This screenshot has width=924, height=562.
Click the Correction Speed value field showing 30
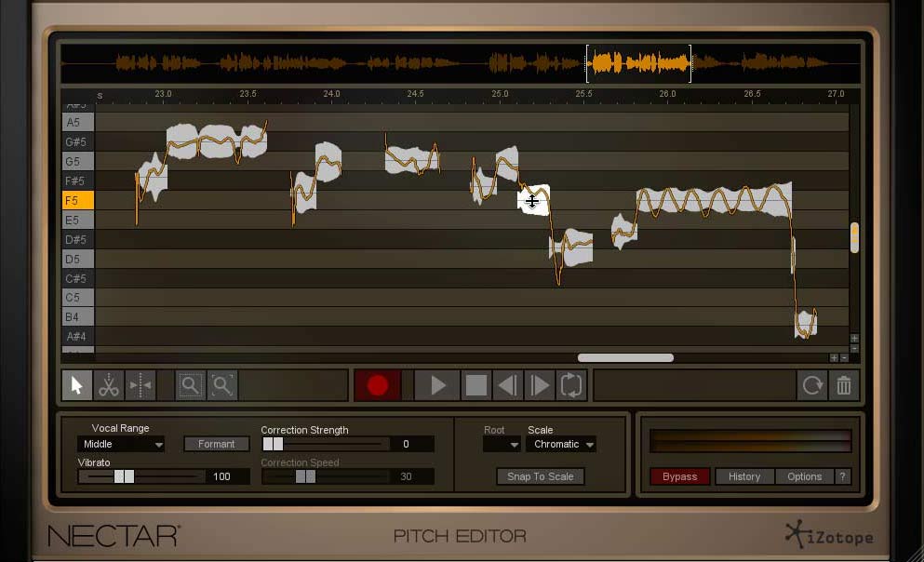(x=412, y=476)
